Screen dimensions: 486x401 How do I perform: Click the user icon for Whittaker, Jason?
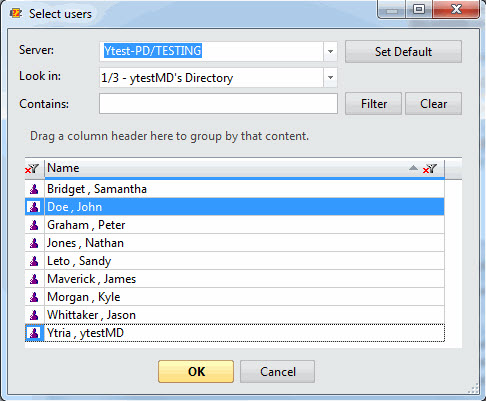[x=34, y=315]
